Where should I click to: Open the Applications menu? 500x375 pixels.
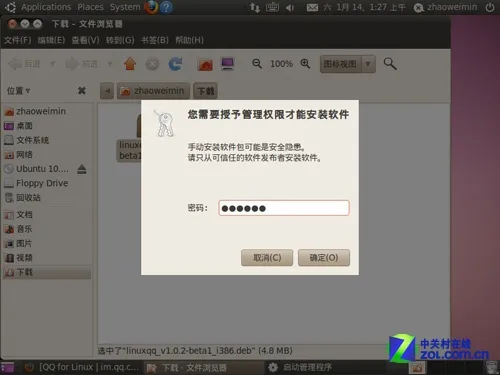tap(46, 7)
